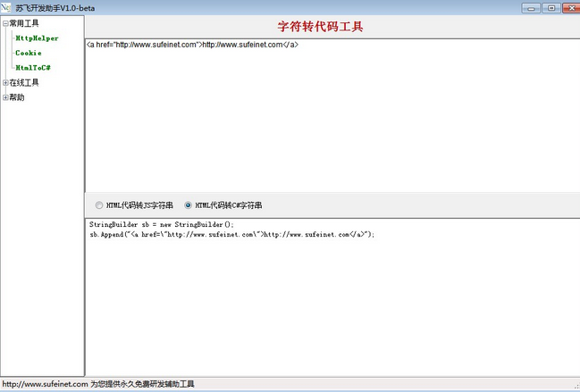580x392 pixels.
Task: Select HtmlToC# in the tree
Action: pyautogui.click(x=33, y=68)
